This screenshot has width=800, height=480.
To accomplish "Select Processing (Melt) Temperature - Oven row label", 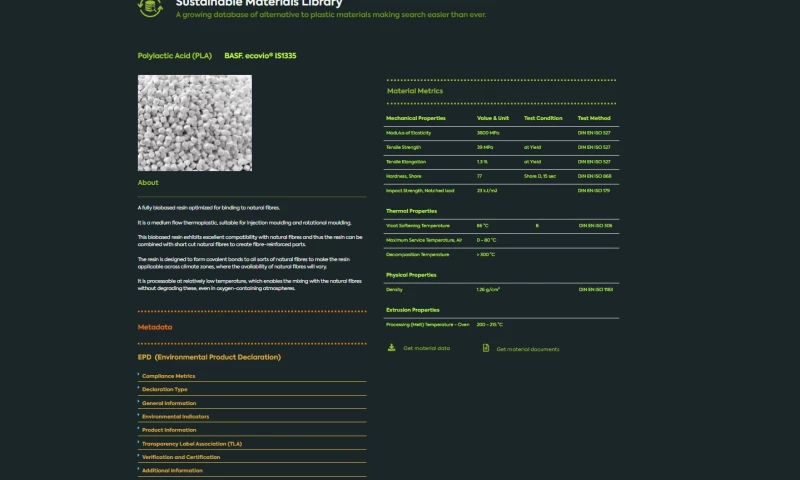I will [x=428, y=324].
